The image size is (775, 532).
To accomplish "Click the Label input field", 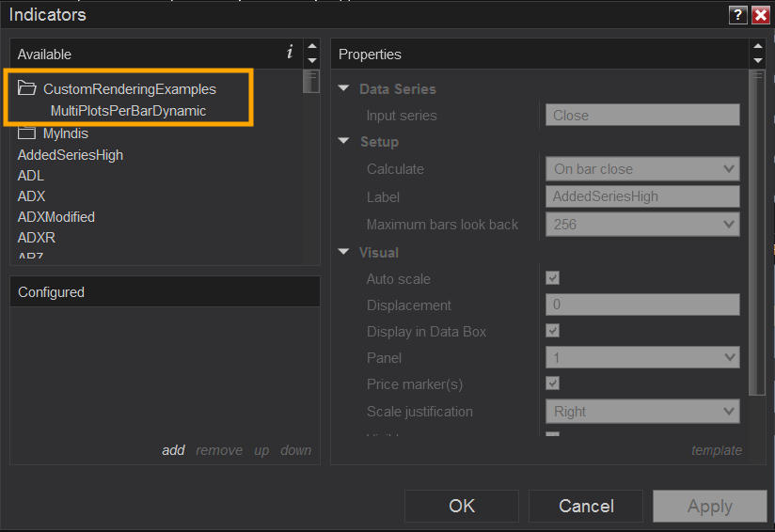I will coord(642,196).
